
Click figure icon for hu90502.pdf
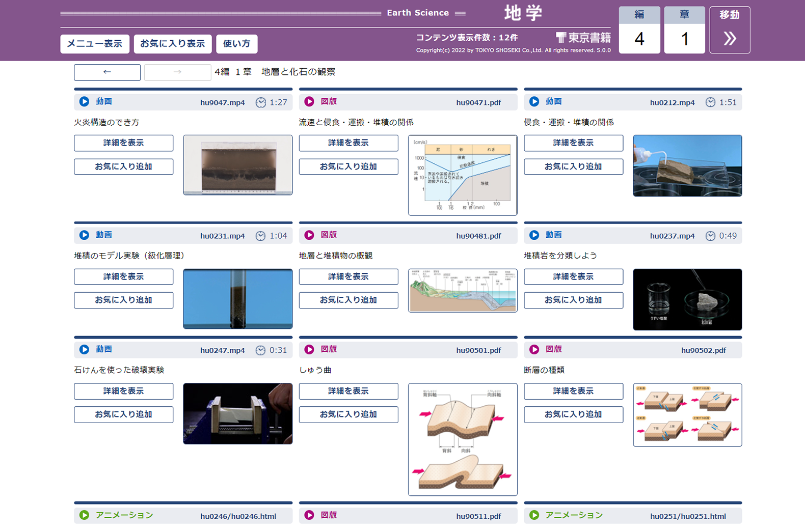534,350
